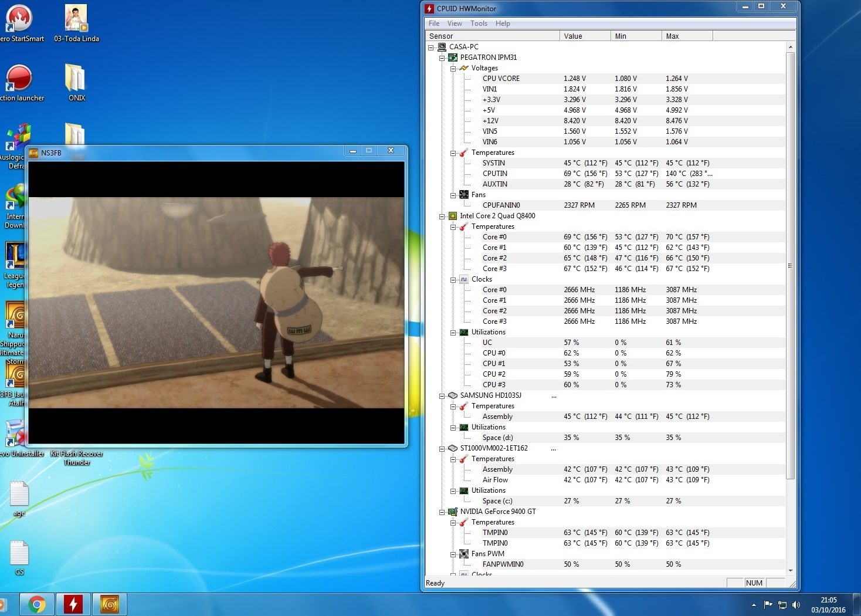The image size is (861, 616).
Task: Collapse the Fans group under PEGATRON
Action: point(453,195)
